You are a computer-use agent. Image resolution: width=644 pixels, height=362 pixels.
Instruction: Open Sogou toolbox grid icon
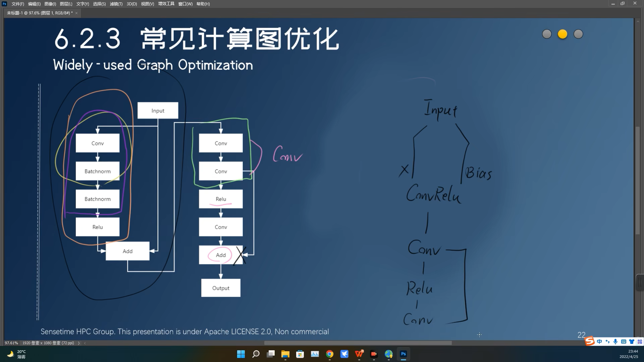tap(640, 342)
